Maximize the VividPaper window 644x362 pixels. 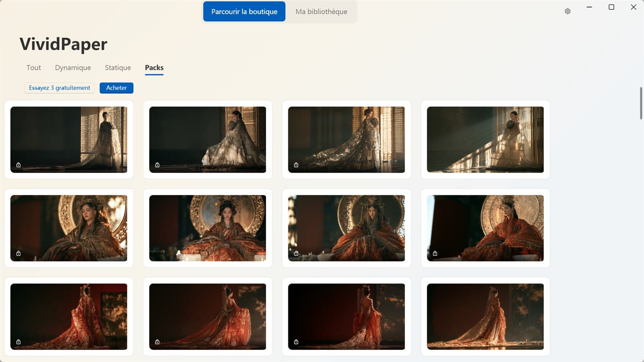611,7
